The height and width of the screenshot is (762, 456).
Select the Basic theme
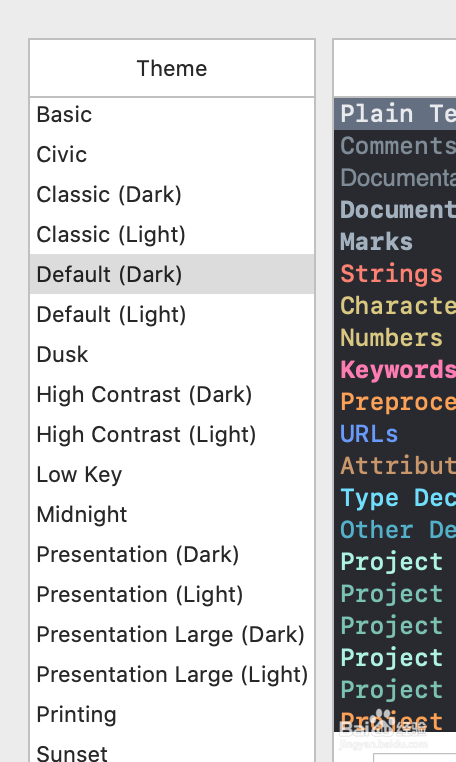point(172,115)
